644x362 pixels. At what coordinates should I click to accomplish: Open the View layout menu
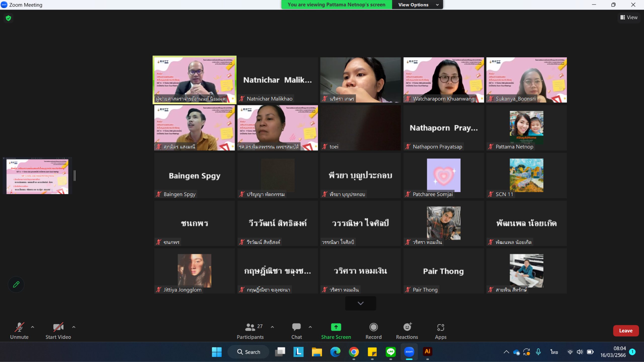click(629, 17)
